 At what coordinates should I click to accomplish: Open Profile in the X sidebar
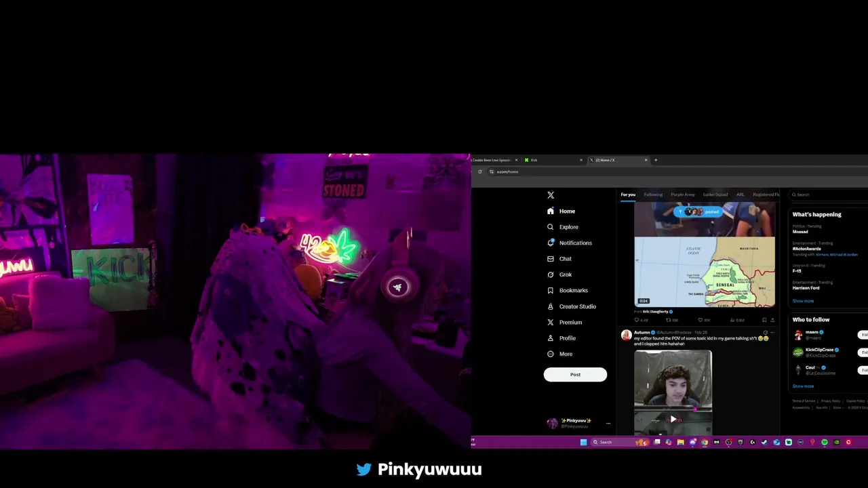(x=561, y=338)
